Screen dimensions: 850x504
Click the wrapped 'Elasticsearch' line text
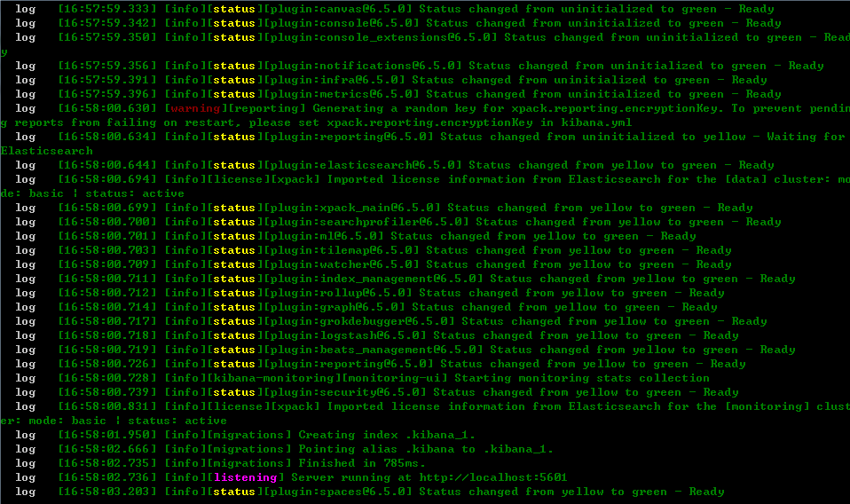[x=47, y=151]
